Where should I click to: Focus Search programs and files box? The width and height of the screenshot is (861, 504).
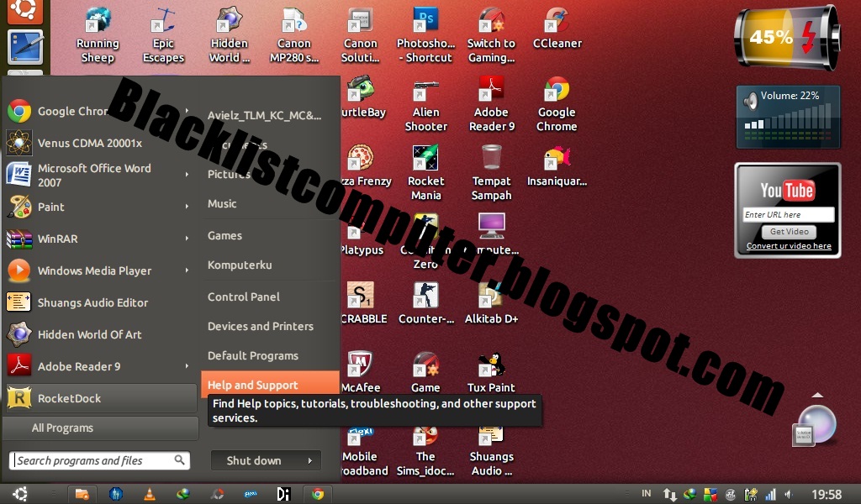click(99, 460)
